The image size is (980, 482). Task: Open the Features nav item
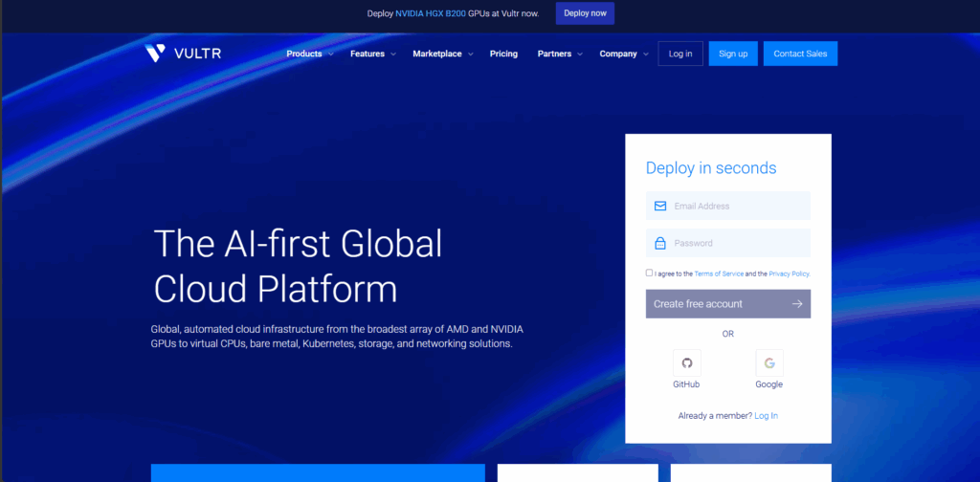(367, 54)
